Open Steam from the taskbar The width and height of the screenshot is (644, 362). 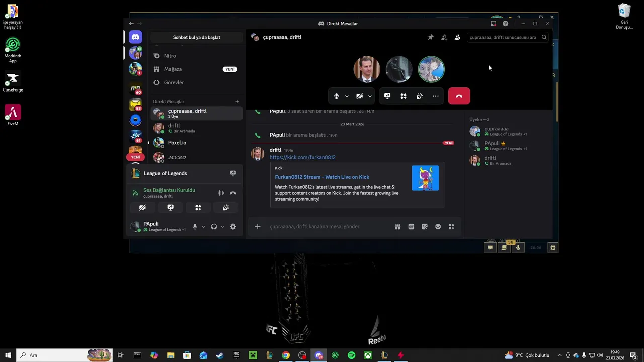click(220, 355)
